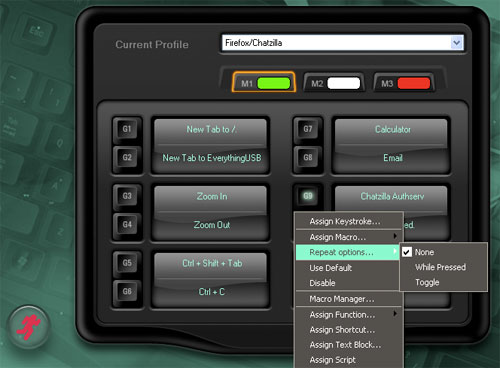500x368 pixels.
Task: Open Macro Manager from context menu
Action: click(x=348, y=299)
